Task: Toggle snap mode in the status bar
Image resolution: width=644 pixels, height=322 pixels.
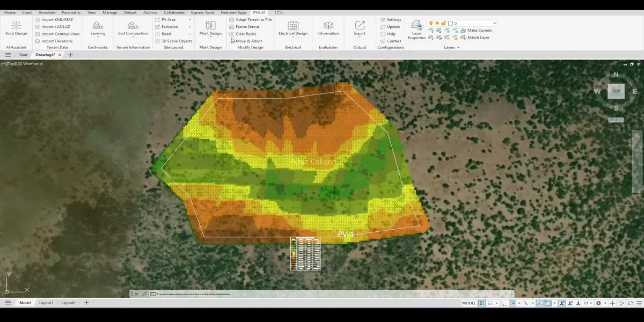Action: [x=491, y=303]
